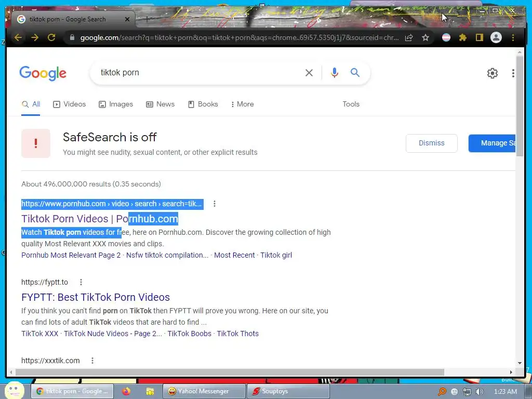Select the All results tab
Image resolution: width=532 pixels, height=399 pixels.
tap(31, 104)
